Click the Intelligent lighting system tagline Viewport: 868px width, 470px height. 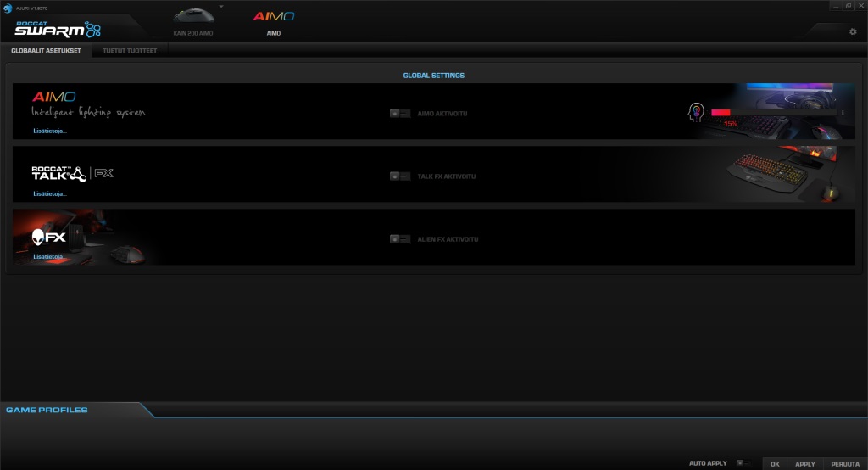[x=88, y=113]
